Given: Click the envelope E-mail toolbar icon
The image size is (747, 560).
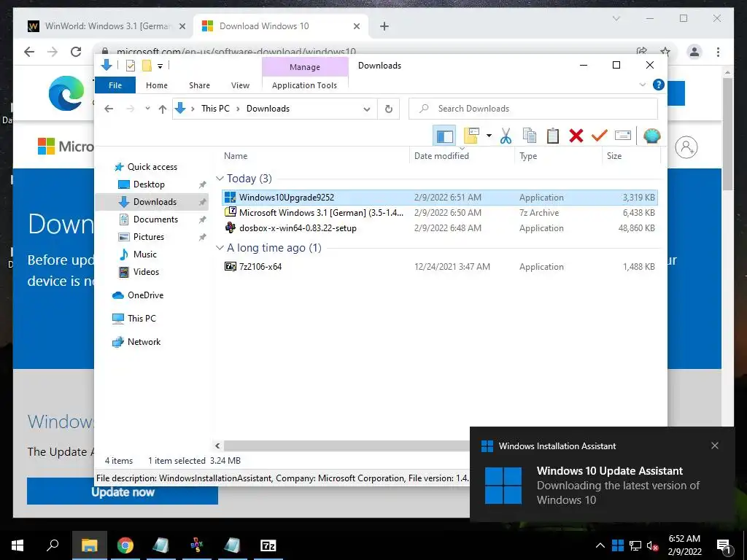Looking at the screenshot, I should 623,136.
